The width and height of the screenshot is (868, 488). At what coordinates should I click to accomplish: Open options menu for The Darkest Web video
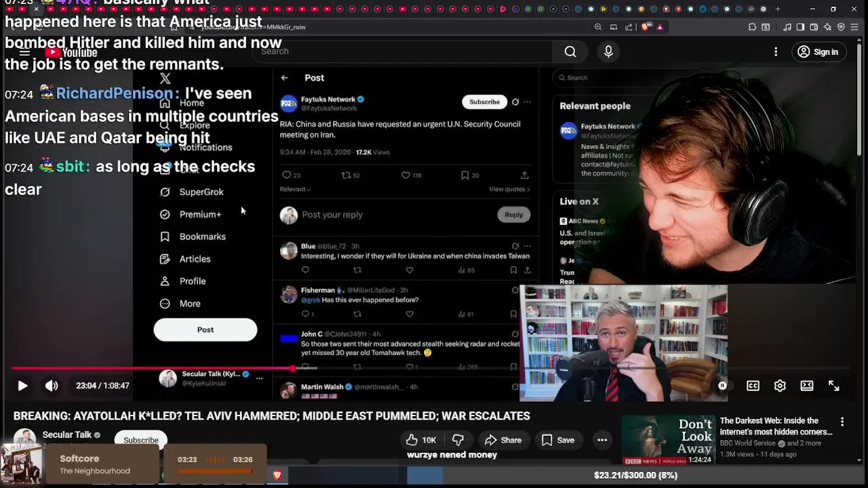tap(842, 422)
